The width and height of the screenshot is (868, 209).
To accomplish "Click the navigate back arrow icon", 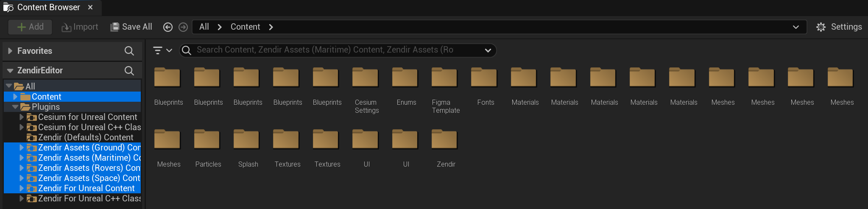I will [x=168, y=27].
